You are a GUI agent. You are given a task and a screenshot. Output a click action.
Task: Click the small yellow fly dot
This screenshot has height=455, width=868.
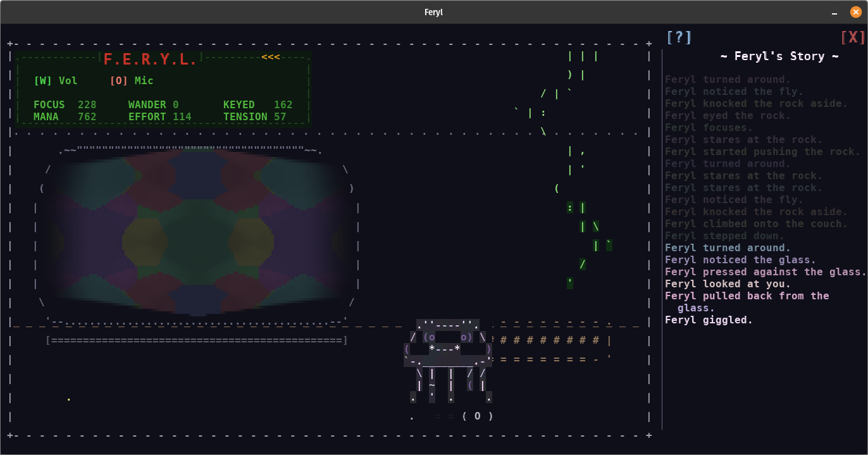coord(68,399)
